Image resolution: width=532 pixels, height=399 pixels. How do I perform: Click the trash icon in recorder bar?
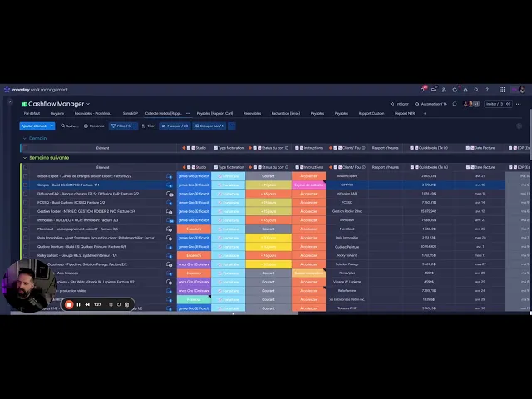point(126,304)
